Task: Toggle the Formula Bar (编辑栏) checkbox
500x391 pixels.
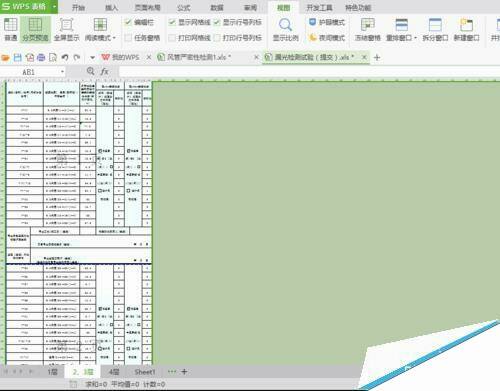Action: [x=128, y=22]
